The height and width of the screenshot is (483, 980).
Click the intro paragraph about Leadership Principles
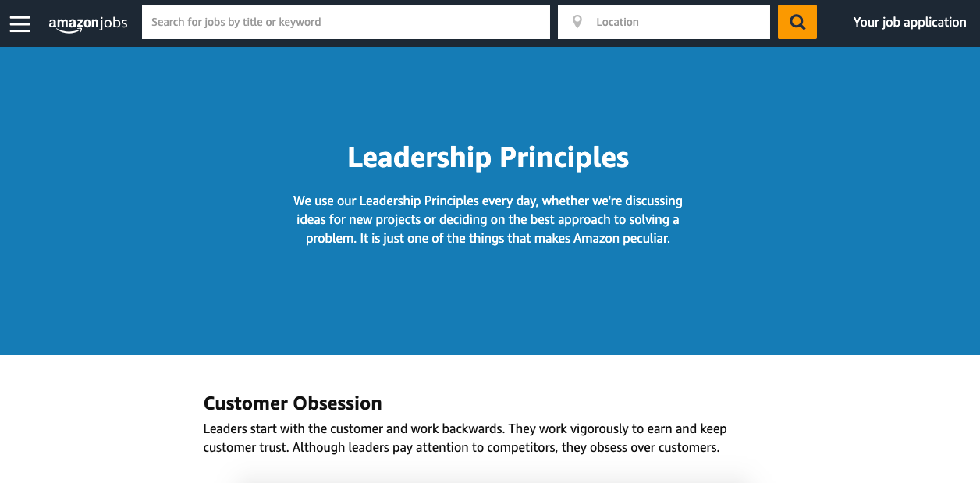tap(488, 219)
